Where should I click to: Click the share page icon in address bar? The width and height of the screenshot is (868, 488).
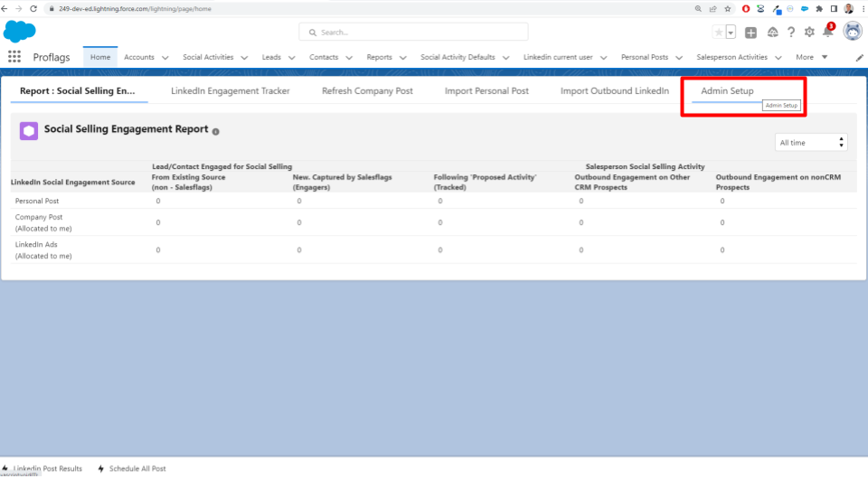(713, 9)
